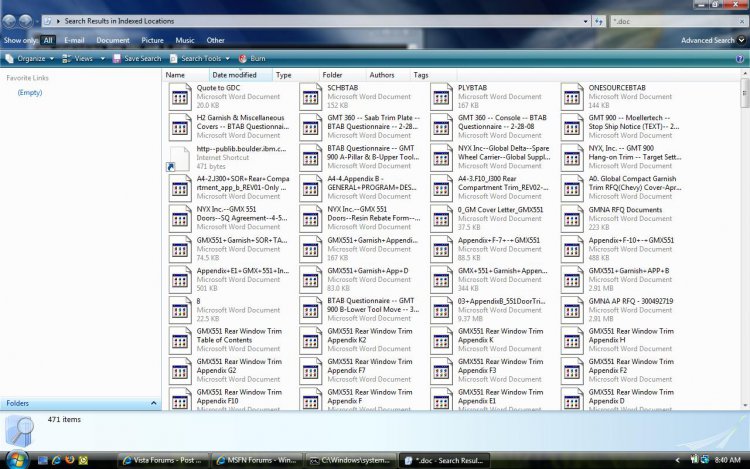Filter results to Picture
The height and width of the screenshot is (469, 750).
coord(153,40)
